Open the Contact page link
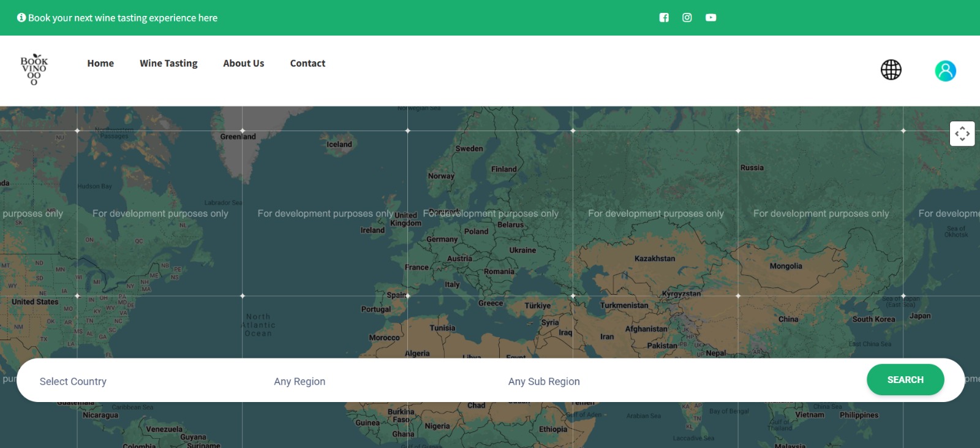The width and height of the screenshot is (980, 448). 307,63
